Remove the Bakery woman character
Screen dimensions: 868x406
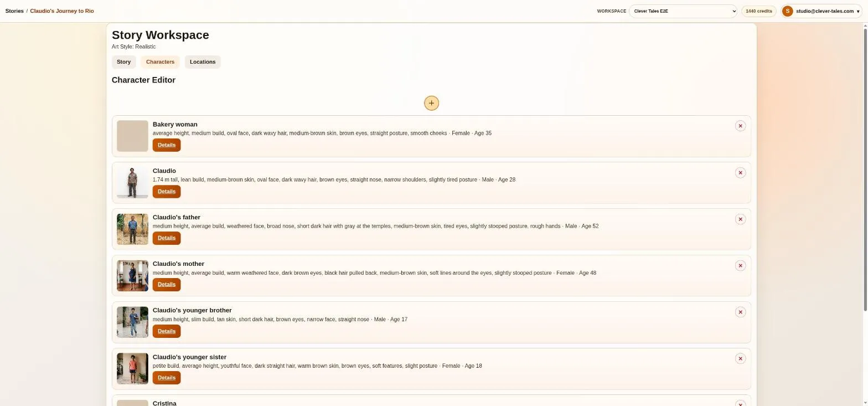[740, 126]
